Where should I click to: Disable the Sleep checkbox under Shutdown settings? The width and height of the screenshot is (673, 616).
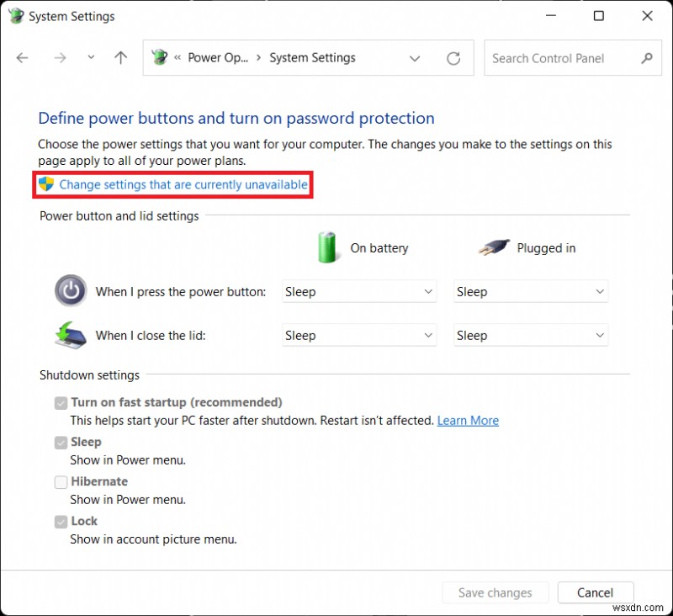pos(61,442)
